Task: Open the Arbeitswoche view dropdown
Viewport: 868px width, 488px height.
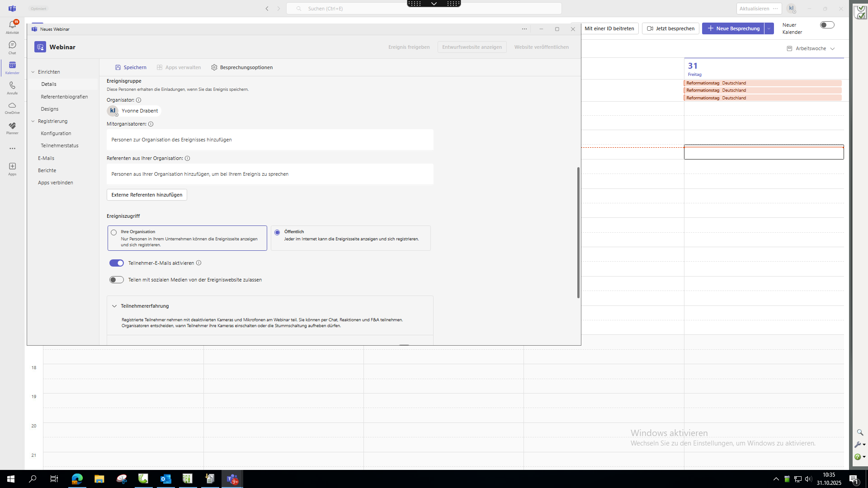Action: [x=811, y=48]
